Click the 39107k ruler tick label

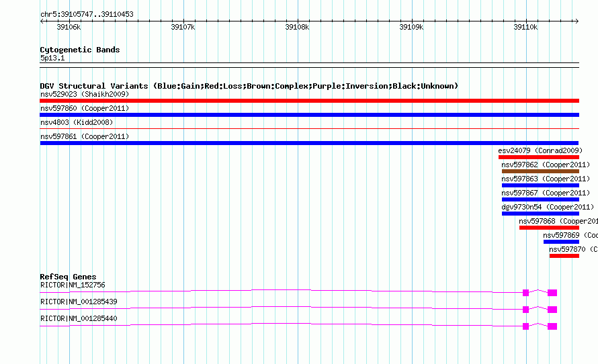click(x=183, y=27)
